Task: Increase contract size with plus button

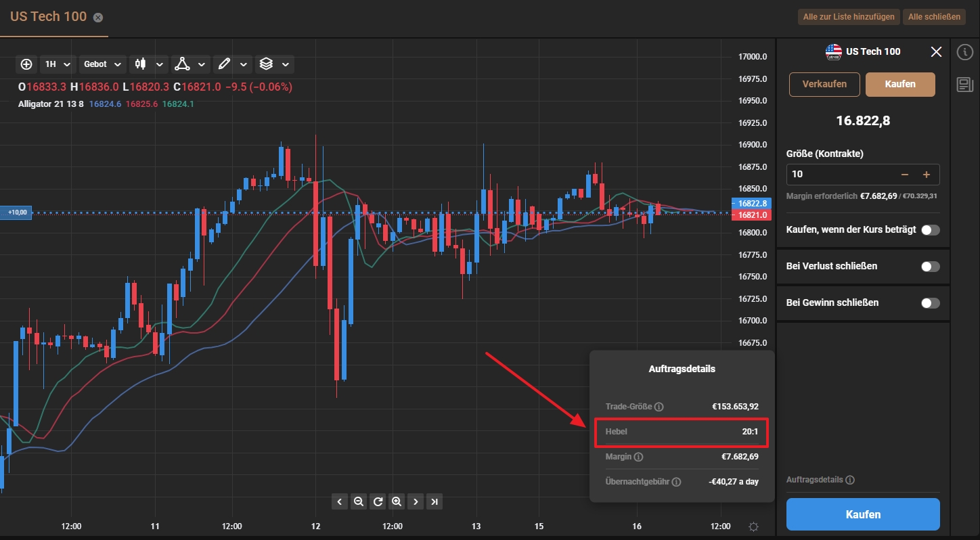Action: coord(927,175)
